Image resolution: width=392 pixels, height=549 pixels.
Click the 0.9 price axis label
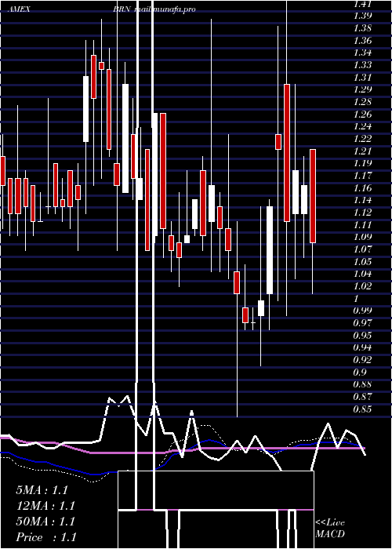[360, 373]
